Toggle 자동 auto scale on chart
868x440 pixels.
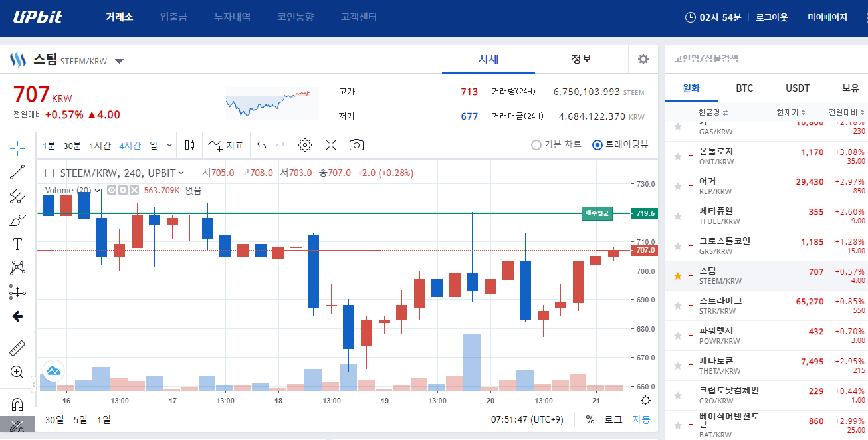pyautogui.click(x=641, y=419)
